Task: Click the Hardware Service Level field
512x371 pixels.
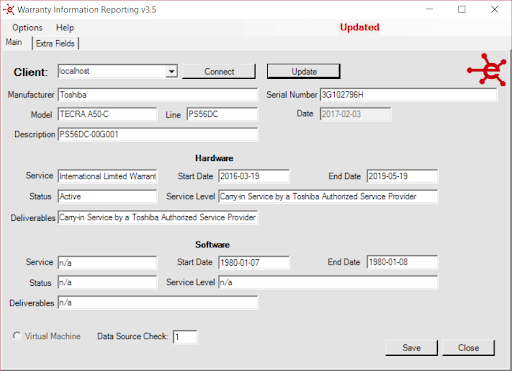Action: point(328,196)
